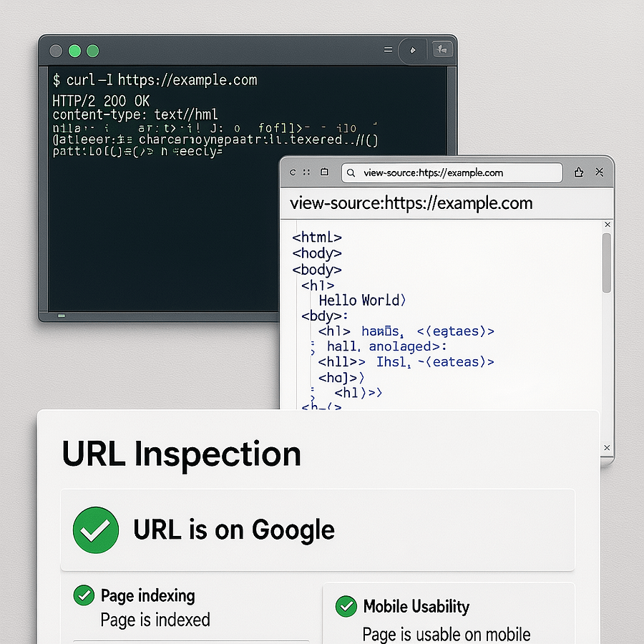Click the <body> tag line in source view
644x644 pixels.
click(317, 270)
